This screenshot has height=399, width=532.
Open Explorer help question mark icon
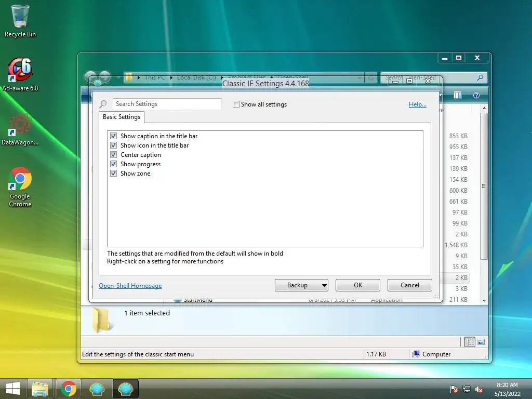(x=476, y=96)
